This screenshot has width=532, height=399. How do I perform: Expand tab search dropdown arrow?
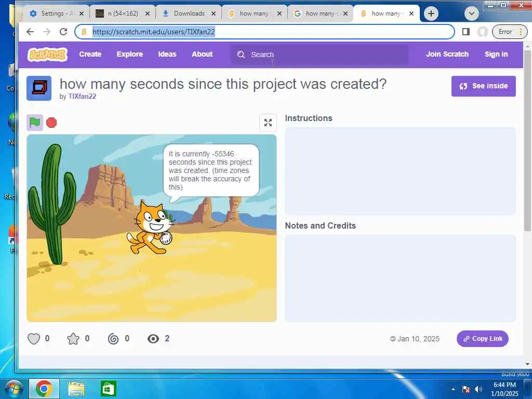click(471, 14)
